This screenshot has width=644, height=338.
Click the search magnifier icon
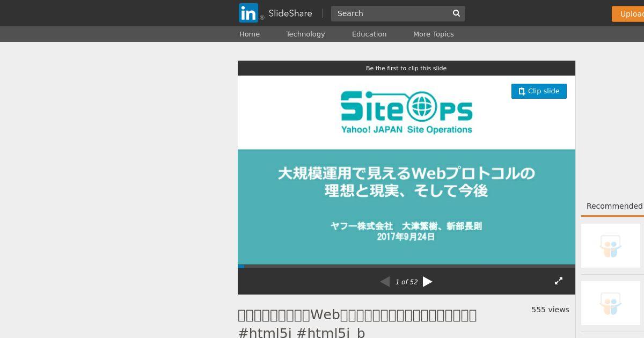456,13
